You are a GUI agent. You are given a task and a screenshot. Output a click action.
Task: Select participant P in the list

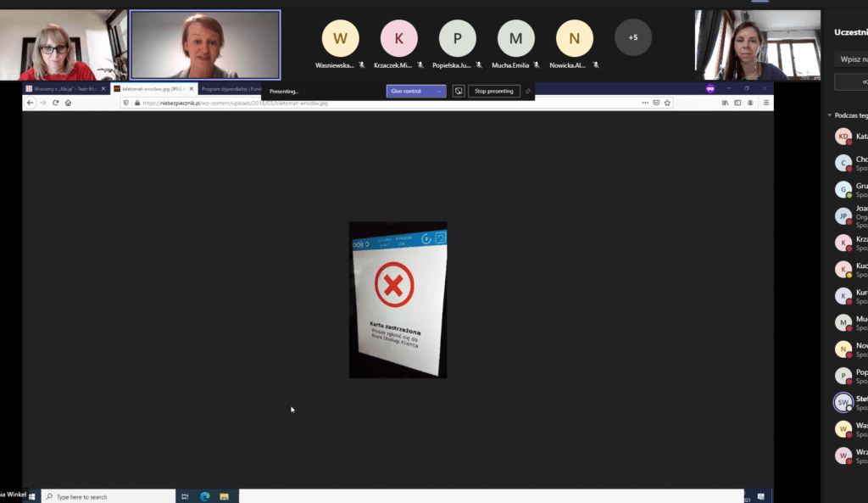843,376
